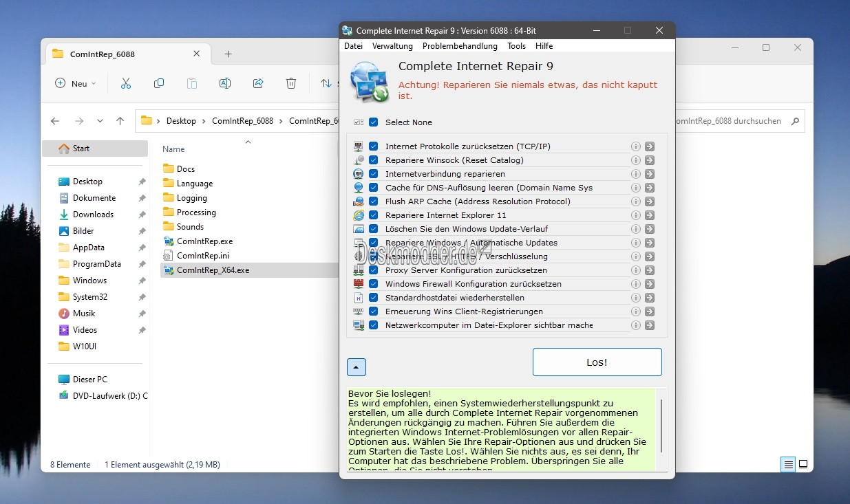Info icon for Flush ARP Cache

[x=636, y=201]
